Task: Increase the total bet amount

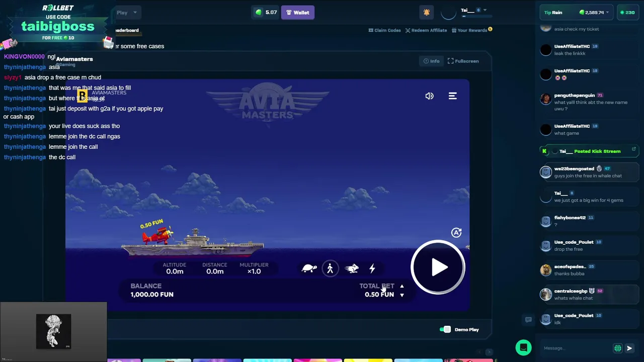Action: point(401,286)
